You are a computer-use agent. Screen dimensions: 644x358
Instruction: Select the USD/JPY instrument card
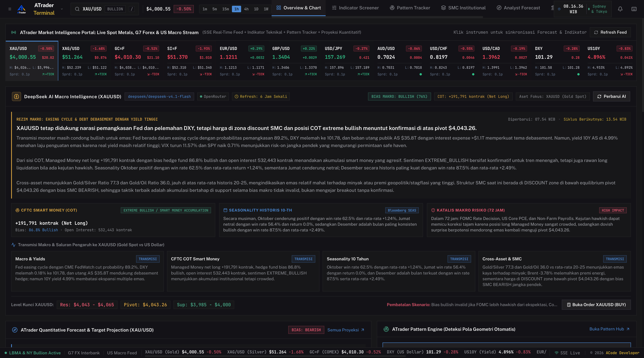[347, 61]
